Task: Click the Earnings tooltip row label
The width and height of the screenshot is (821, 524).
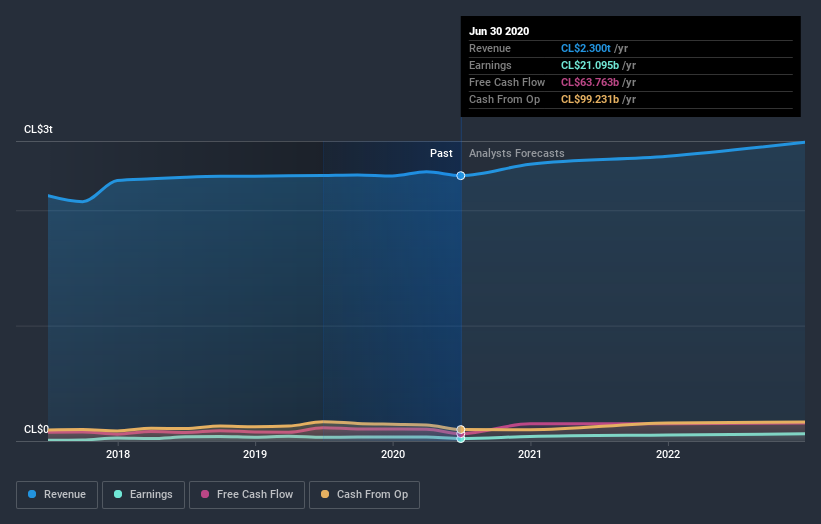Action: click(490, 65)
